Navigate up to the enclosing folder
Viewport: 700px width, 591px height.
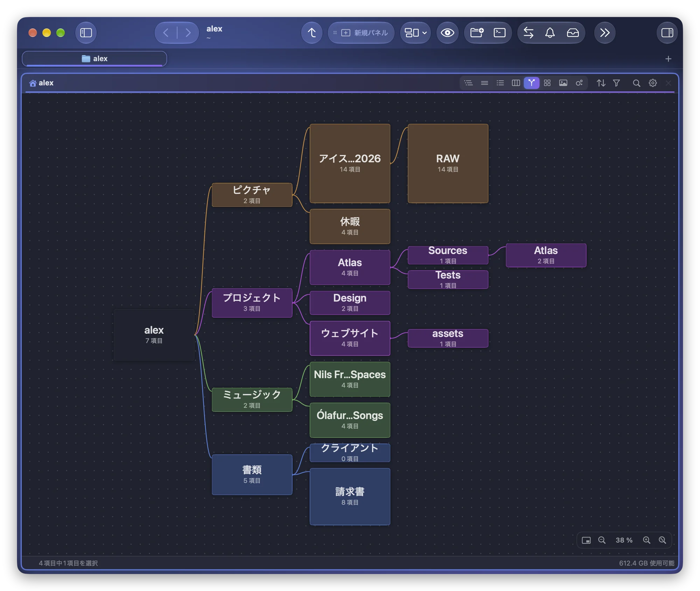click(x=311, y=33)
